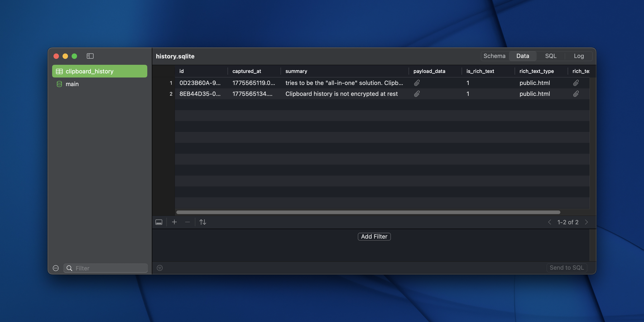Open the SQL tab

pyautogui.click(x=550, y=56)
